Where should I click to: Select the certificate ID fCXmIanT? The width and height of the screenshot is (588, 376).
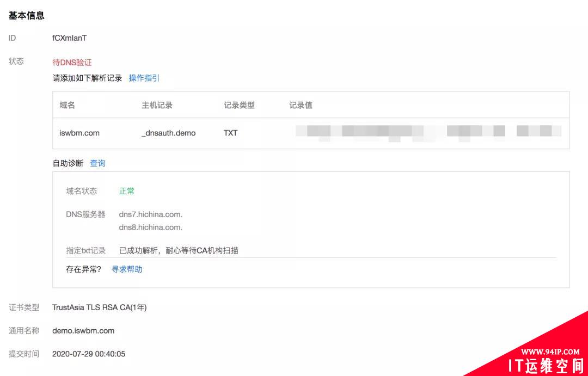coord(69,38)
